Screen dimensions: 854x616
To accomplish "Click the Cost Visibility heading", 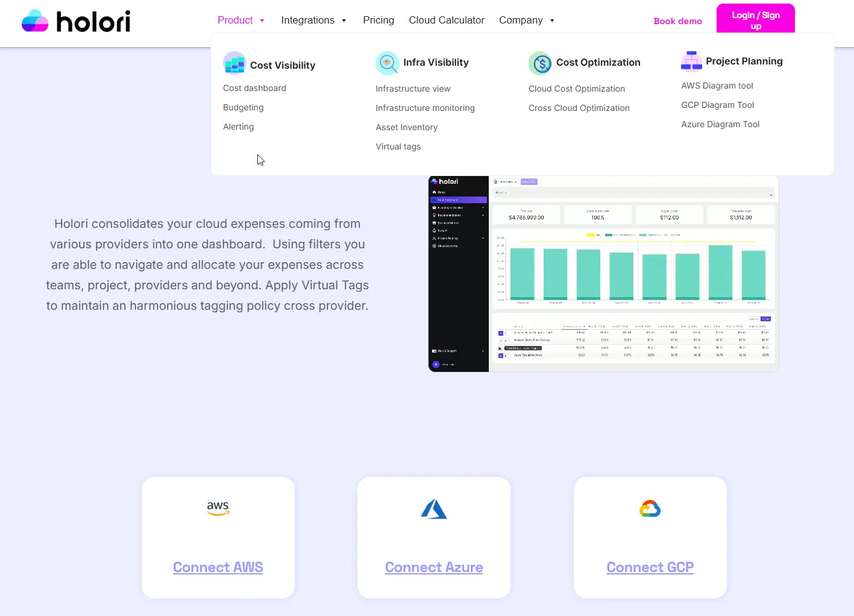I will point(283,65).
